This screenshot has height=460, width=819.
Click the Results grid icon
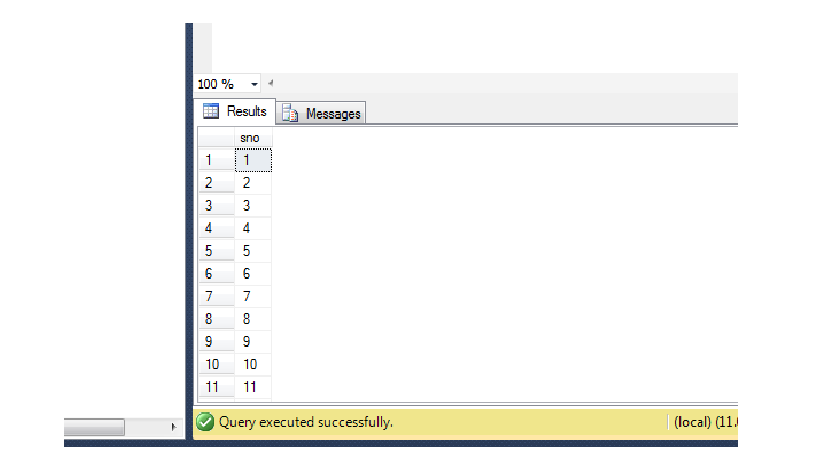coord(211,111)
